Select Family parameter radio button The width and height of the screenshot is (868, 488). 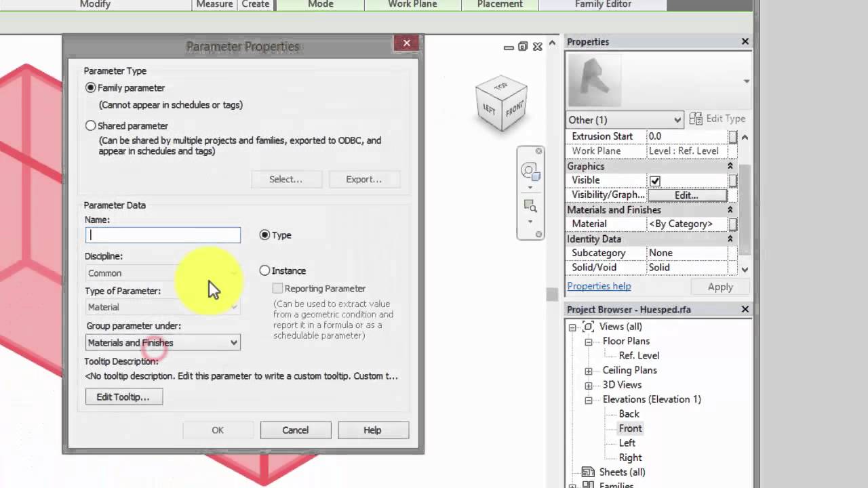point(91,88)
